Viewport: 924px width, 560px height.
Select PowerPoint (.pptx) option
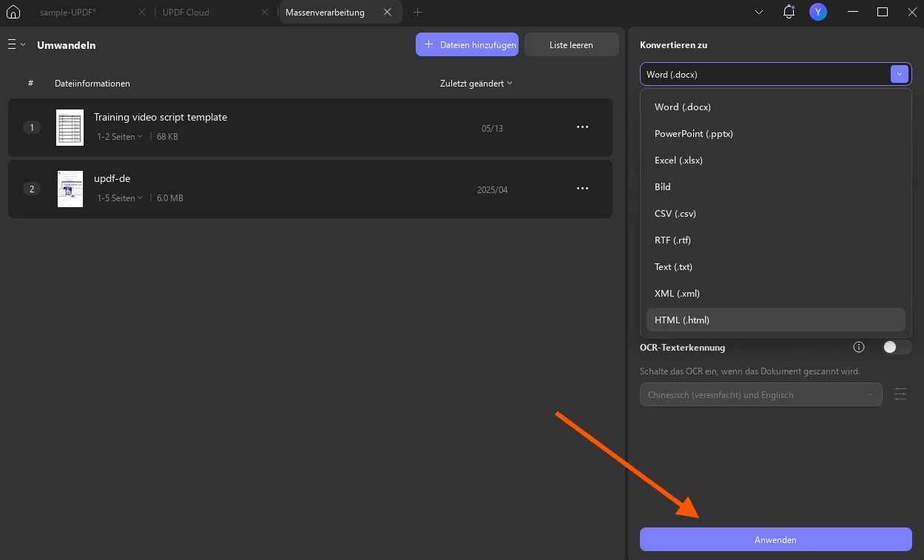[x=776, y=134]
